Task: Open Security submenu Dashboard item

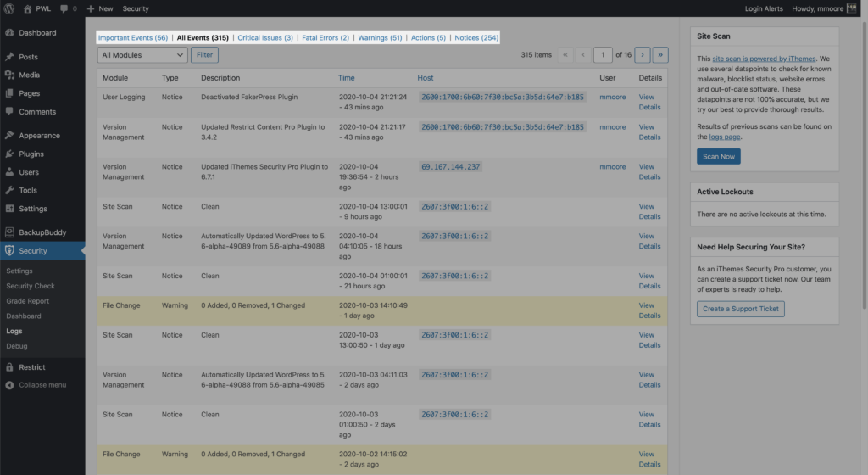Action: click(23, 316)
